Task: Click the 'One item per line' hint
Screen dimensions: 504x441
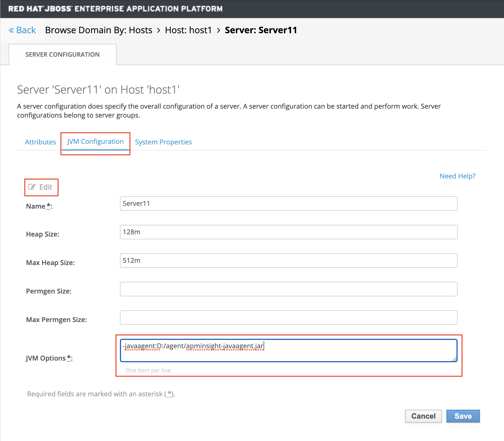Action: coord(148,370)
